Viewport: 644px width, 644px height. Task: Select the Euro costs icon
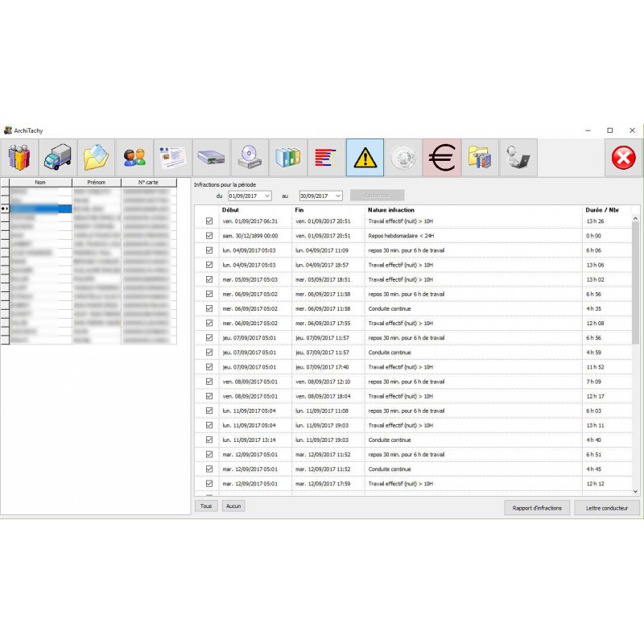442,157
